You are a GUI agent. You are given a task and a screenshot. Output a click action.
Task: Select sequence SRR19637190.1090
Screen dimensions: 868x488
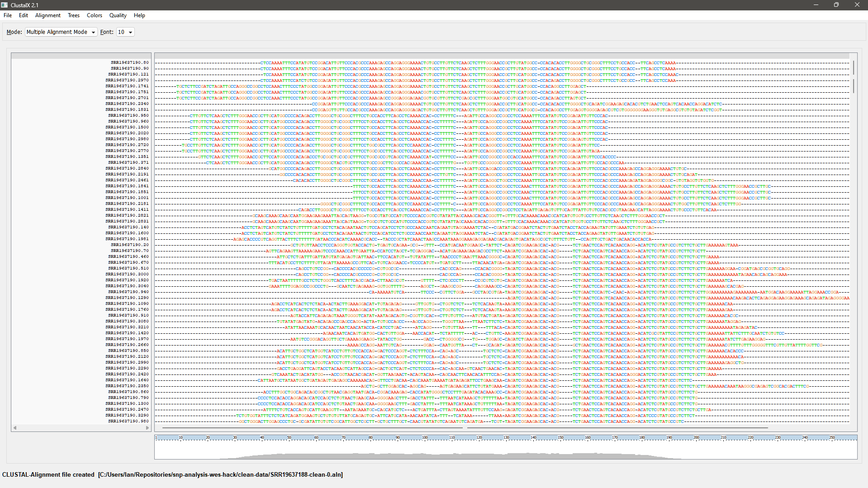tap(127, 303)
